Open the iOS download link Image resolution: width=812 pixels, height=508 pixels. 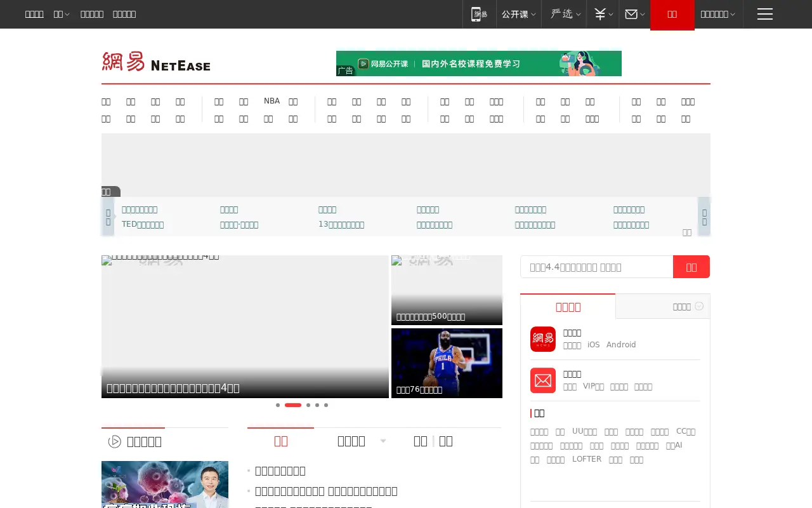[x=593, y=345]
